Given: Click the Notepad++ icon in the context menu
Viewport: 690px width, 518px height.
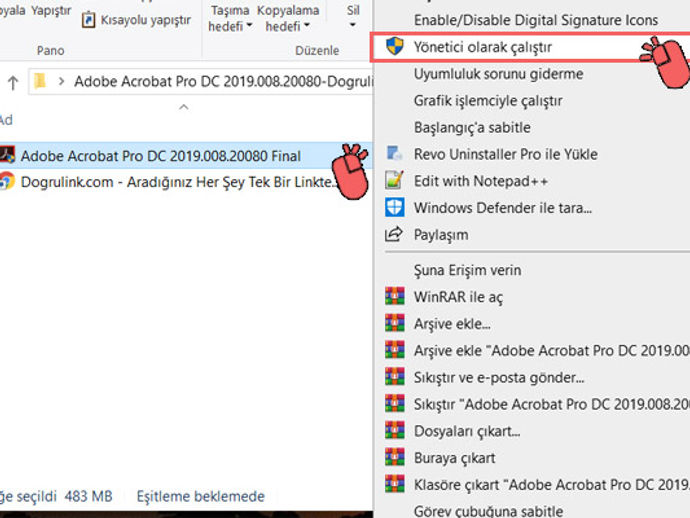Looking at the screenshot, I should 394,180.
